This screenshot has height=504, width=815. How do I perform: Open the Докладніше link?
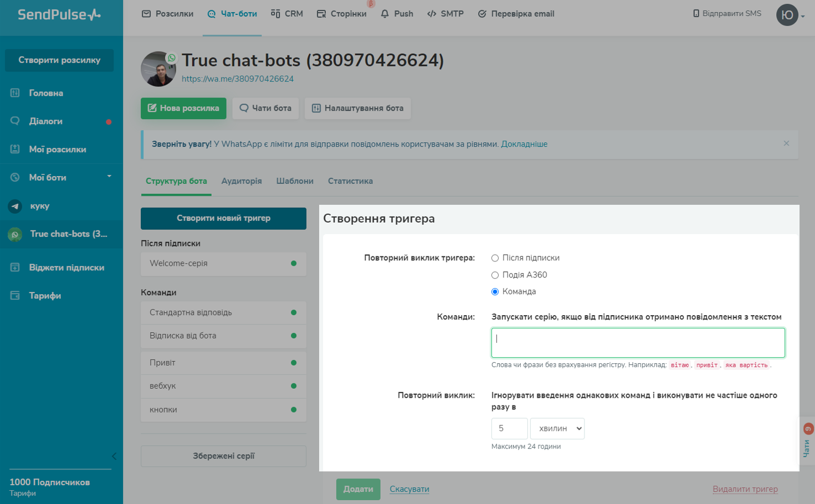524,144
